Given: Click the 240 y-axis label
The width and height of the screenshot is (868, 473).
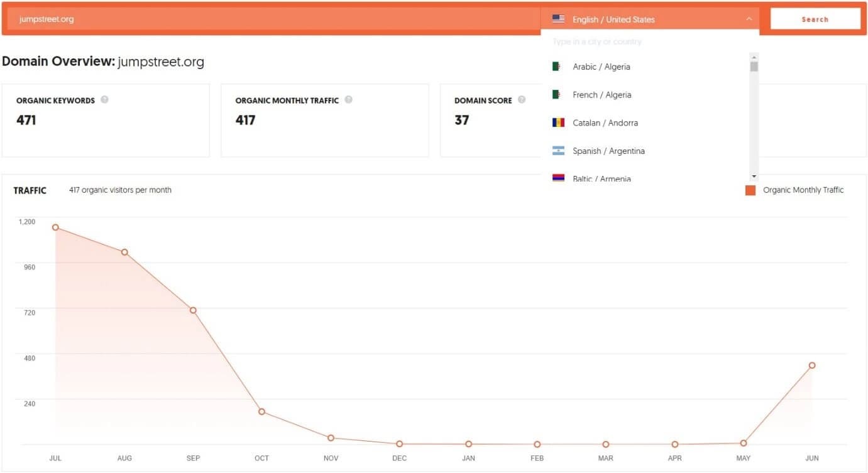Looking at the screenshot, I should click(30, 403).
